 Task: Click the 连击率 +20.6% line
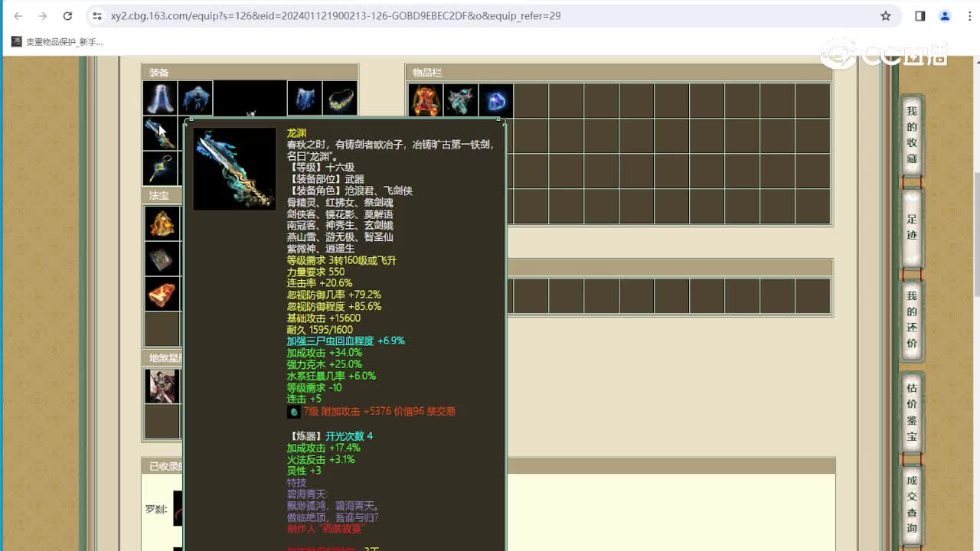pyautogui.click(x=319, y=283)
